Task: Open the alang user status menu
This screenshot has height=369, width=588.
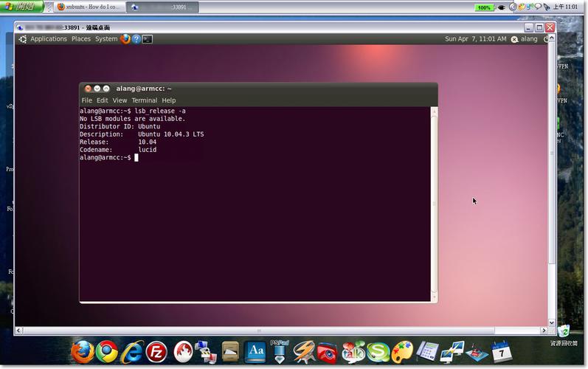Action: (525, 39)
